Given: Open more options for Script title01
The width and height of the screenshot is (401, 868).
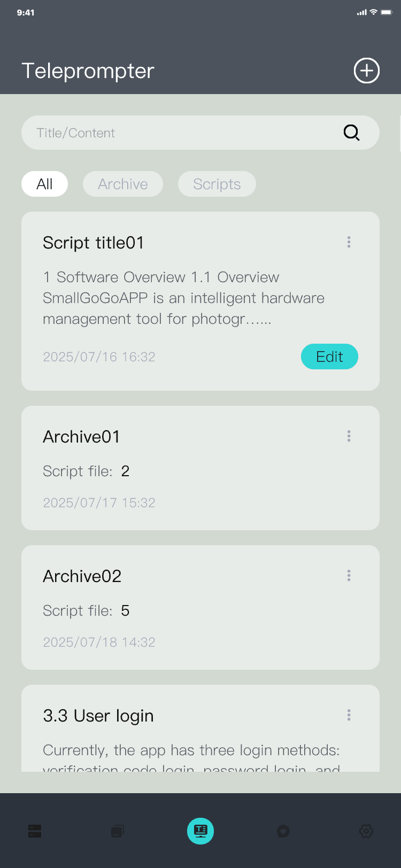Looking at the screenshot, I should coord(349,242).
